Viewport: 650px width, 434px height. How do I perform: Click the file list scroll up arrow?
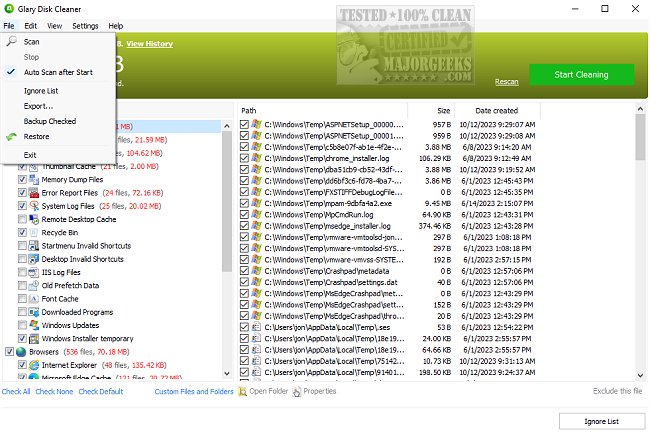coord(640,109)
